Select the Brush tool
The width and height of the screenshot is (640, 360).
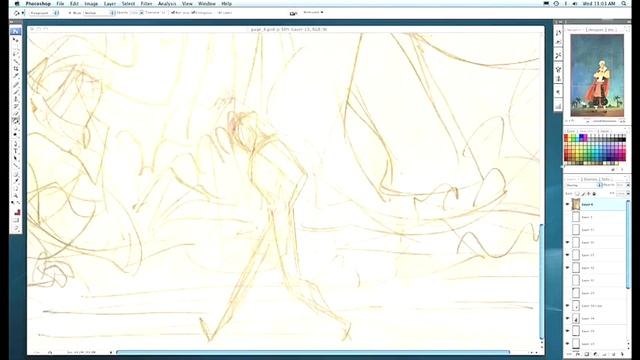coord(16,92)
